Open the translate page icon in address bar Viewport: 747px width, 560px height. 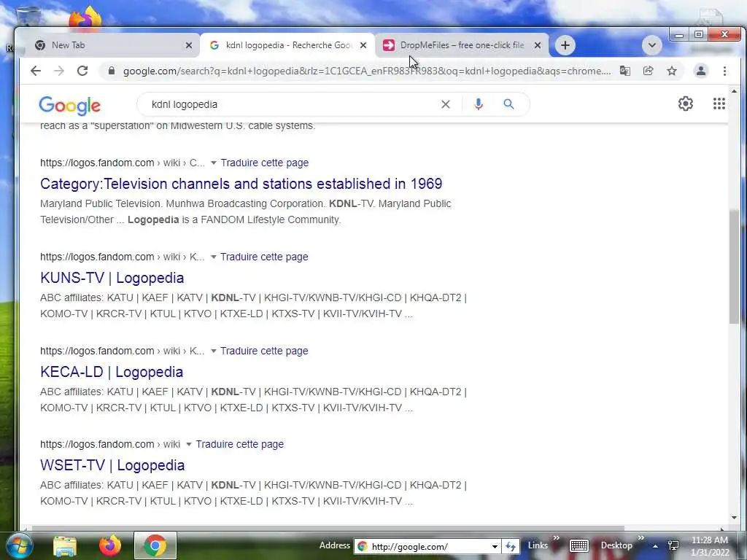pyautogui.click(x=625, y=71)
